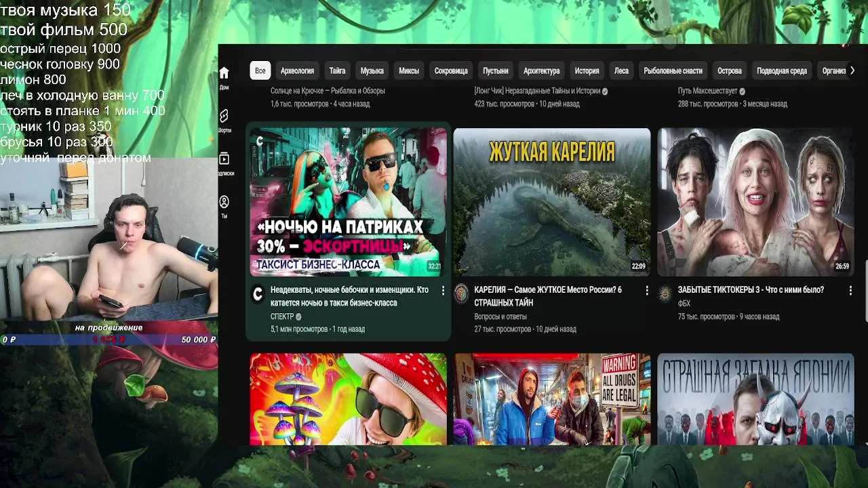Screen dimensions: 868x488
Task: Open video title ЗАБЫТЫЕ ТИКТОКЕРЫ 3
Action: point(751,289)
